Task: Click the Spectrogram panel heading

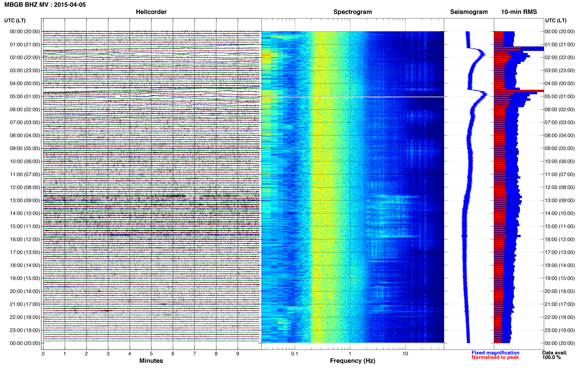Action: tap(352, 12)
